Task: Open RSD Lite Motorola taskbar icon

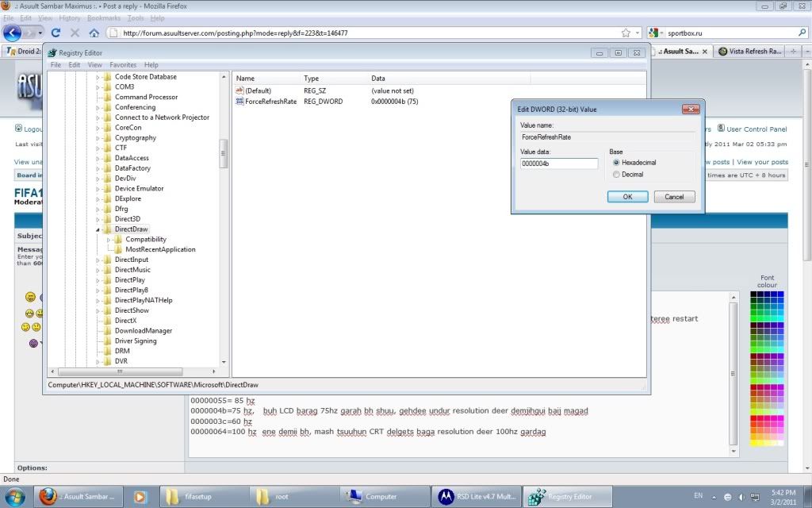Action: click(446, 497)
